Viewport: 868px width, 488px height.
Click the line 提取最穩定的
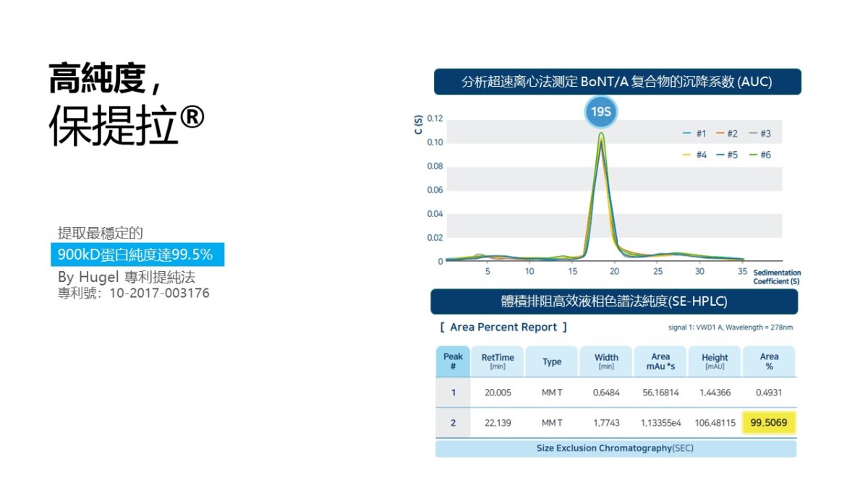101,233
